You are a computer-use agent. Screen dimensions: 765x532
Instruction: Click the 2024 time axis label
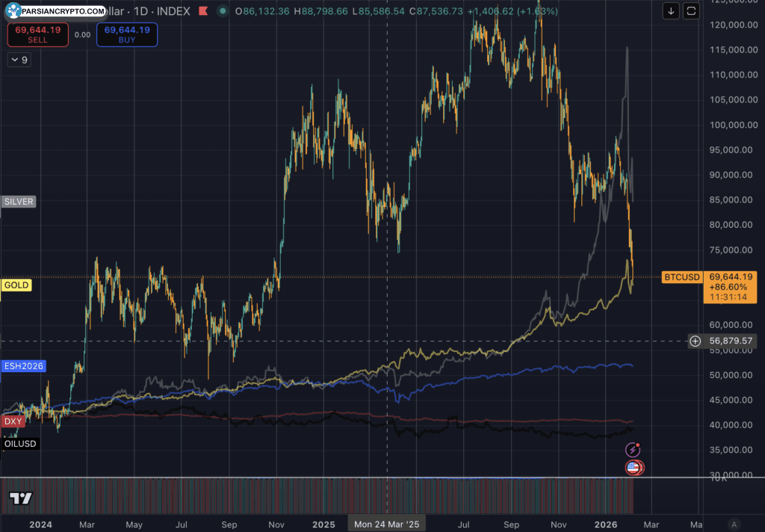(40, 525)
